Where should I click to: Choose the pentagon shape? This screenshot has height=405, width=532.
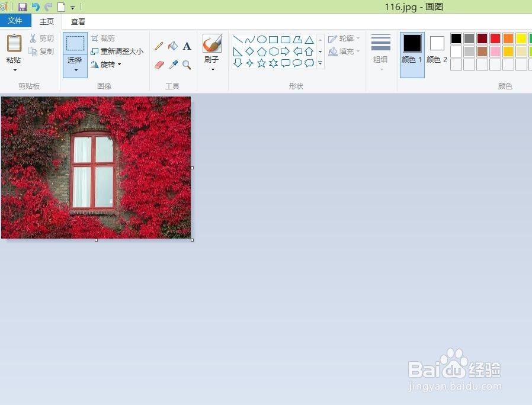262,52
